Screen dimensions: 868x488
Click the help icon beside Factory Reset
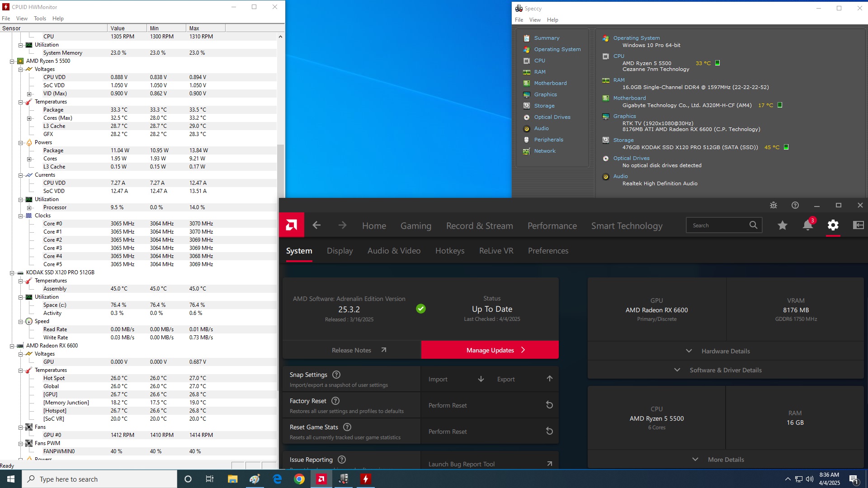coord(335,401)
